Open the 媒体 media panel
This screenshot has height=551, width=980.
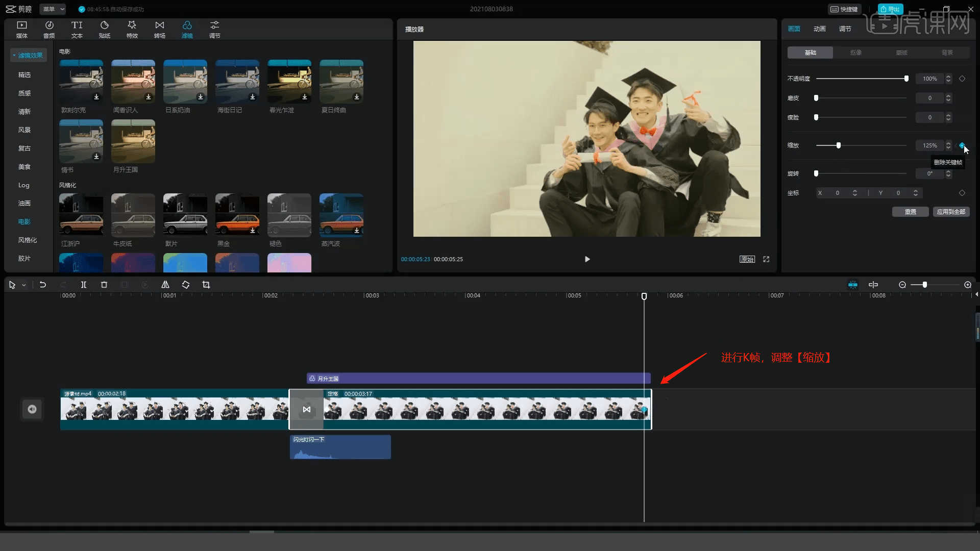tap(21, 30)
